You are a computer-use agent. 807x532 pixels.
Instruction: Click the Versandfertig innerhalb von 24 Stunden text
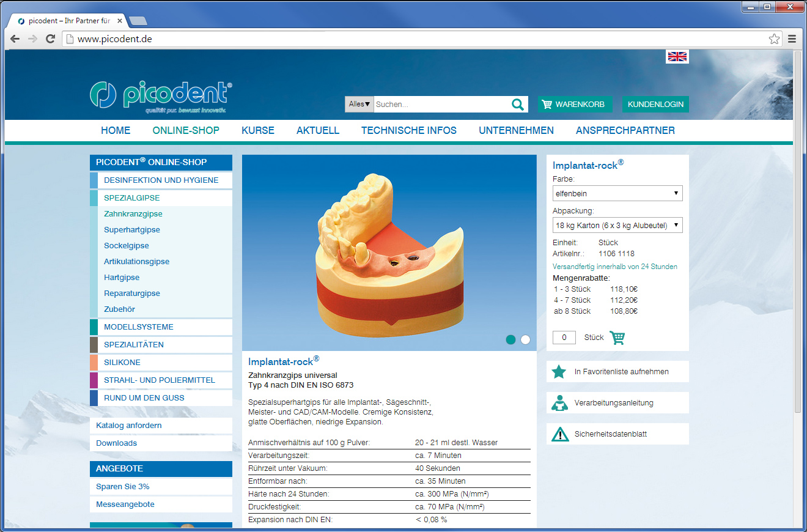[615, 267]
